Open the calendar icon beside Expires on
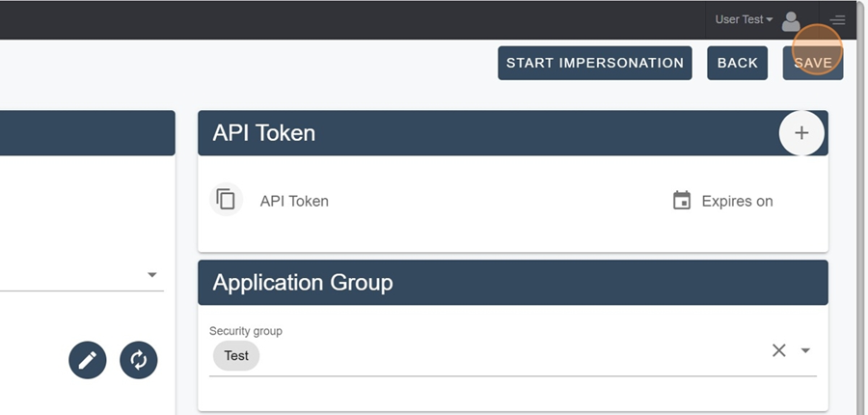868x415 pixels. [682, 201]
